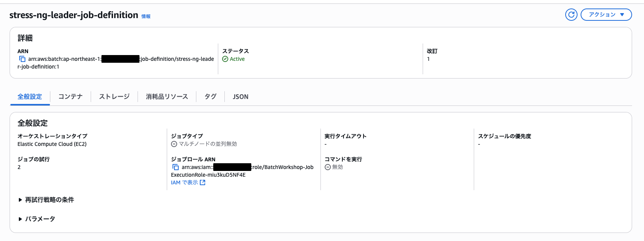
Task: Click the Elastic Compute Cloud (EC2) value
Action: (52, 144)
